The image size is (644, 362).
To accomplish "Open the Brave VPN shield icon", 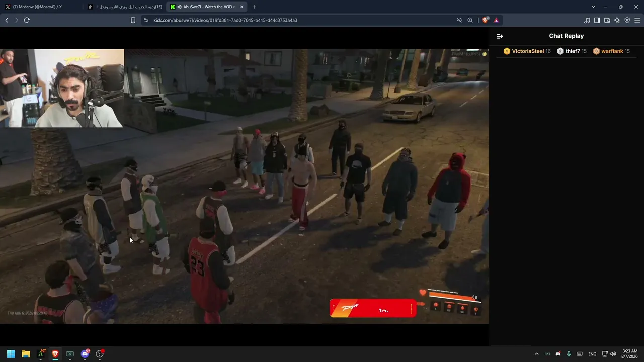I will tap(627, 20).
